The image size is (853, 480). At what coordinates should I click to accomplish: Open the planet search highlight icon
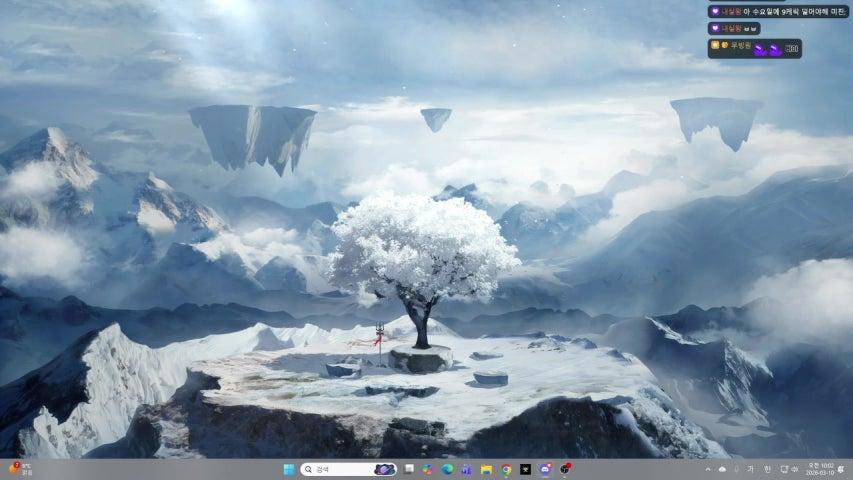pos(384,469)
